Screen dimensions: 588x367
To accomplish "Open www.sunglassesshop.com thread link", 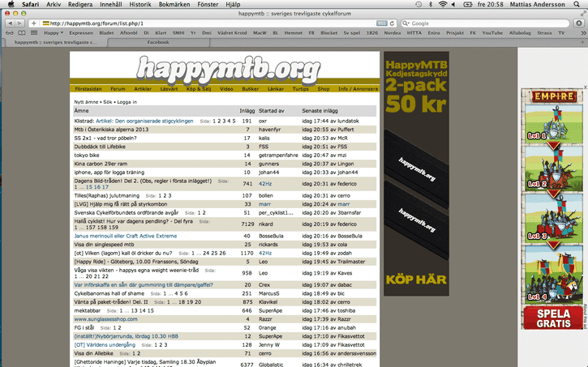I will [x=105, y=319].
